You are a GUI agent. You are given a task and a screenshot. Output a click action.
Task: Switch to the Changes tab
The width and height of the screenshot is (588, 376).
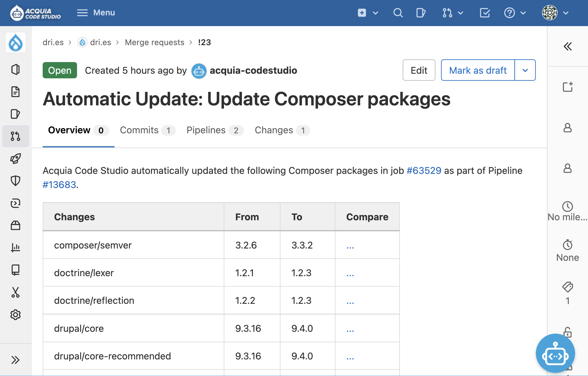(273, 130)
